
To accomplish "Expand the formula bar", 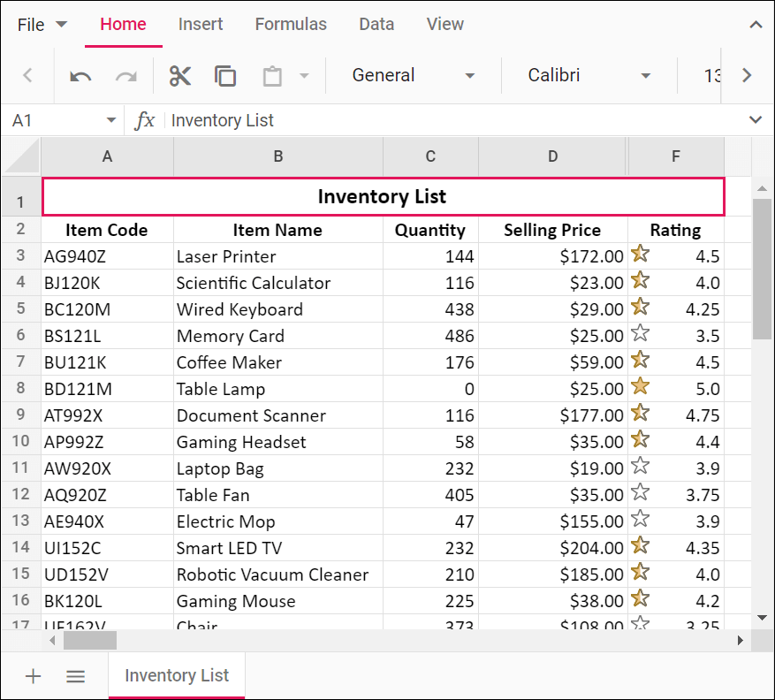I will (x=756, y=120).
